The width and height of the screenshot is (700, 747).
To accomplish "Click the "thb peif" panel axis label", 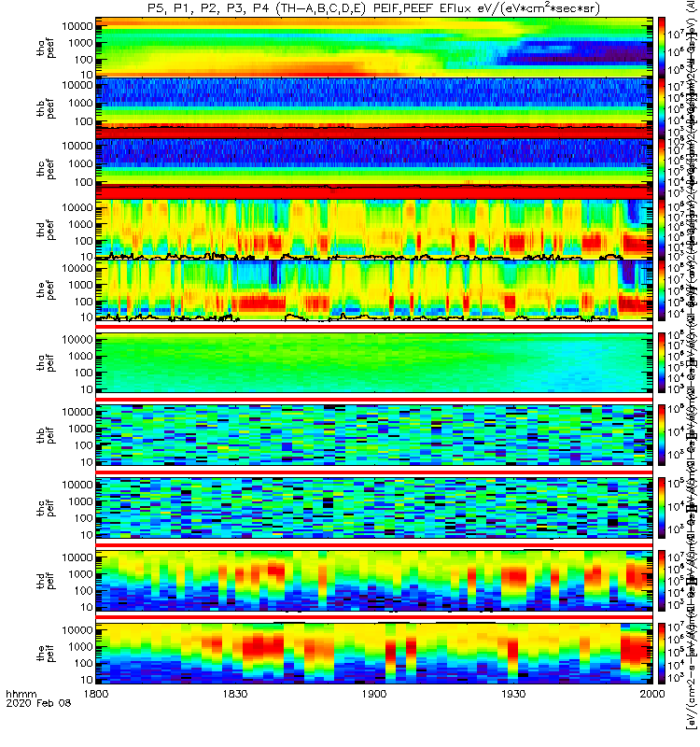I will tap(46, 435).
